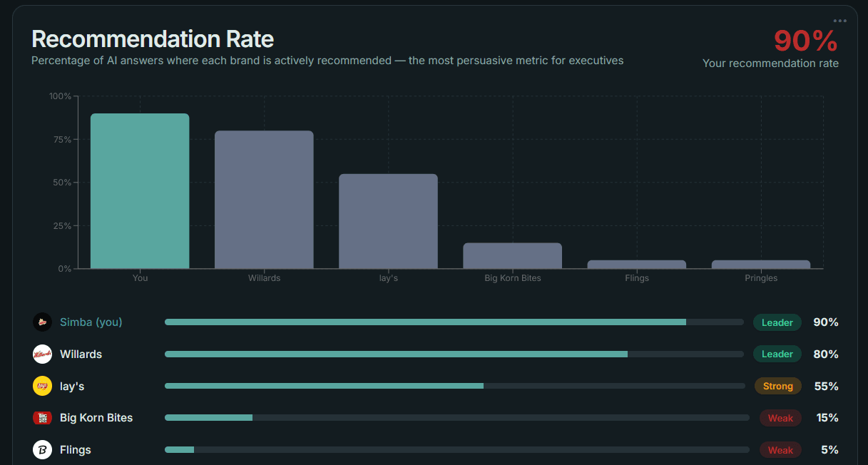Click the 55% value in lay's row

[826, 386]
